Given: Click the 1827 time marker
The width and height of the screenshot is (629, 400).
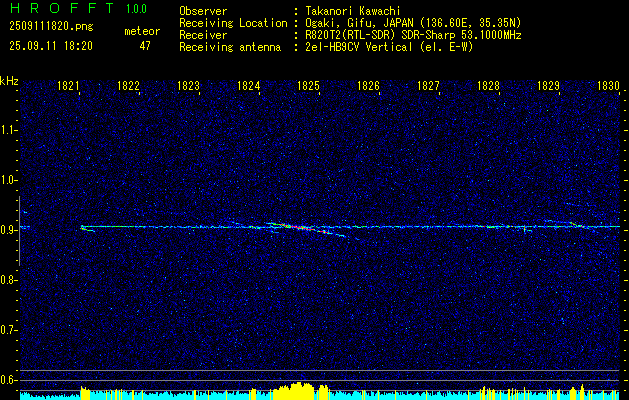Looking at the screenshot, I should pyautogui.click(x=428, y=86).
